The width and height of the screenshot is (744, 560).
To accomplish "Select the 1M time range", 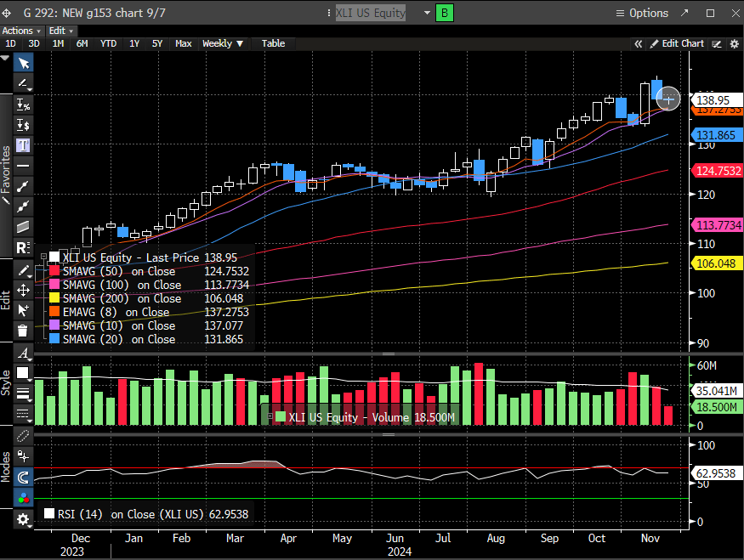I will coord(58,43).
